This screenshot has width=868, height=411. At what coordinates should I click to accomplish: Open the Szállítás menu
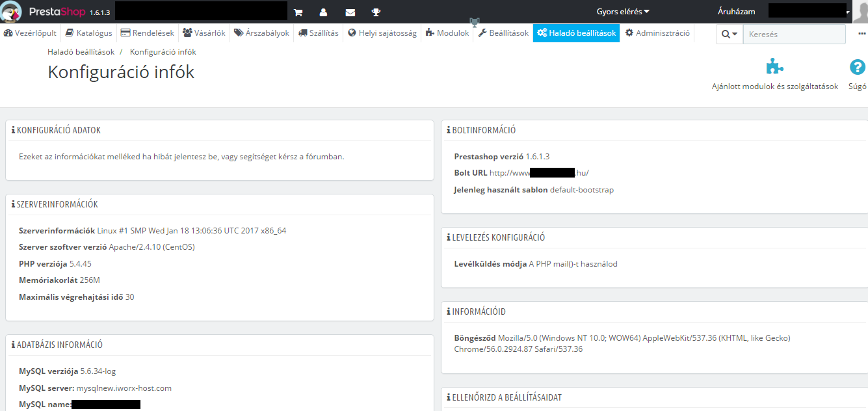point(319,33)
